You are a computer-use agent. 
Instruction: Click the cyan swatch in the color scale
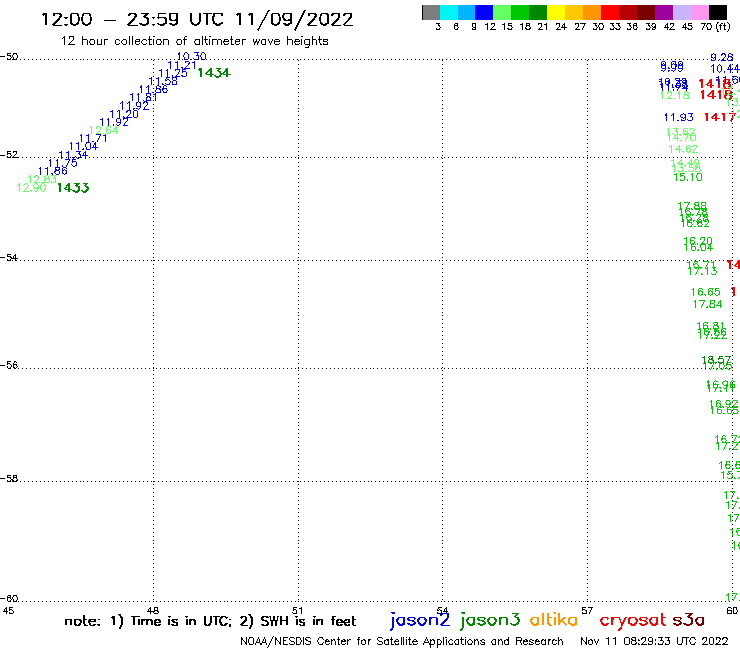449,12
